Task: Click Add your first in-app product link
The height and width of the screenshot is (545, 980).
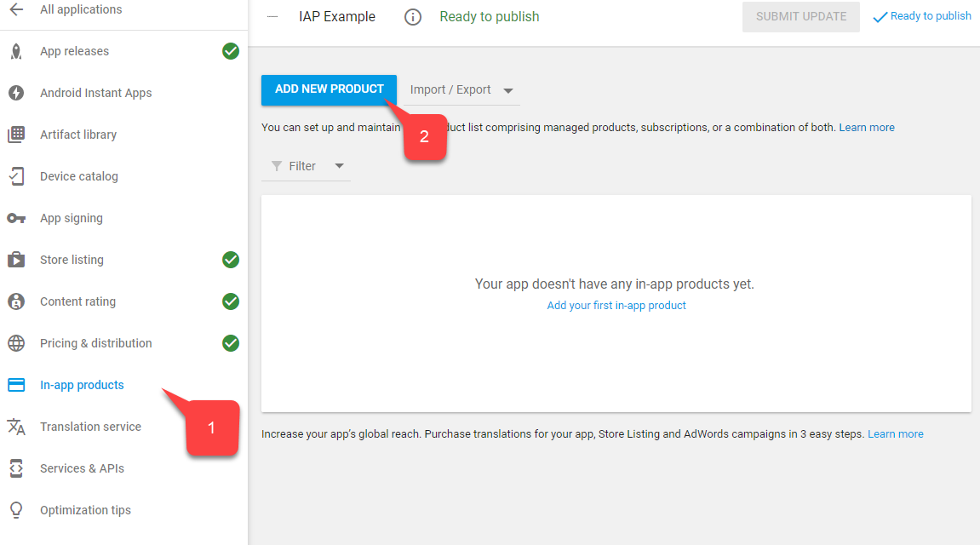Action: 616,306
